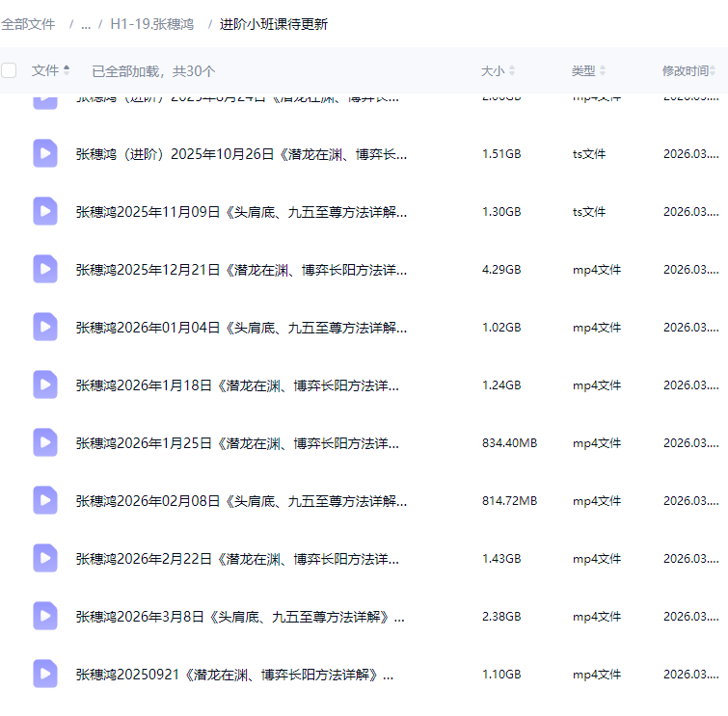Click 已全部加载，共30个 status text
Screen dimensions: 728x716
point(153,71)
